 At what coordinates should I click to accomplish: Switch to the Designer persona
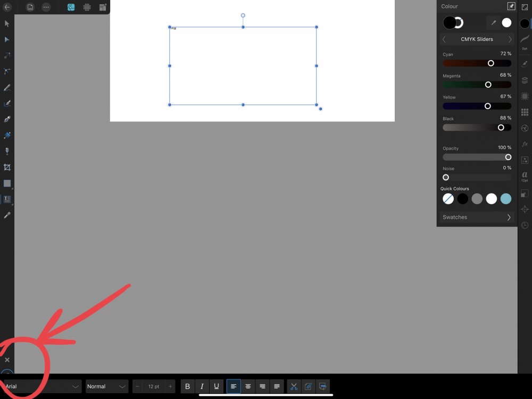(x=71, y=7)
